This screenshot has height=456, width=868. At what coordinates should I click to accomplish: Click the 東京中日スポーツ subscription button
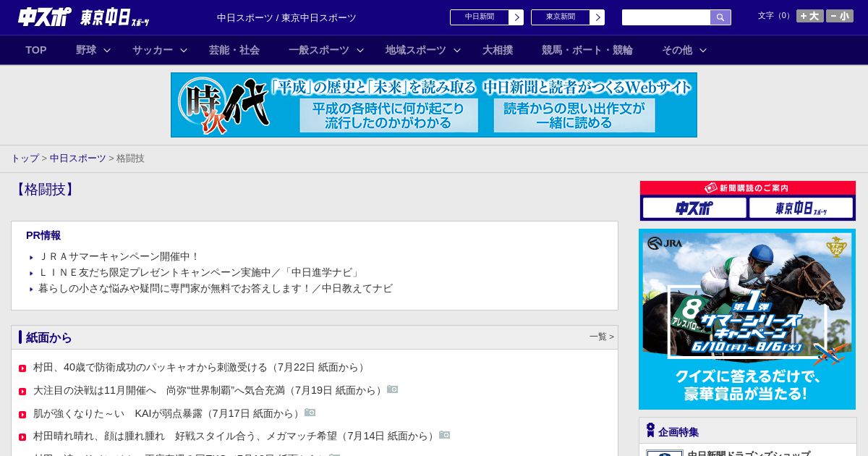click(801, 208)
